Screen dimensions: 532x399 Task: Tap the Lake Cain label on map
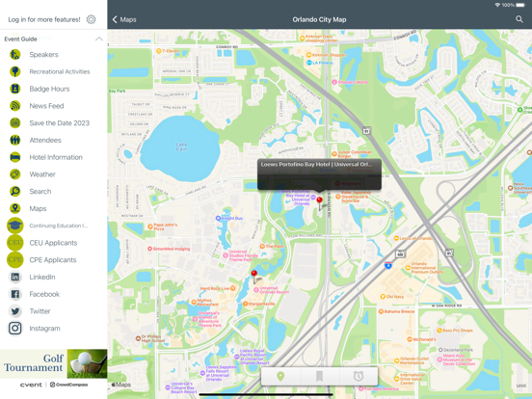point(181,146)
